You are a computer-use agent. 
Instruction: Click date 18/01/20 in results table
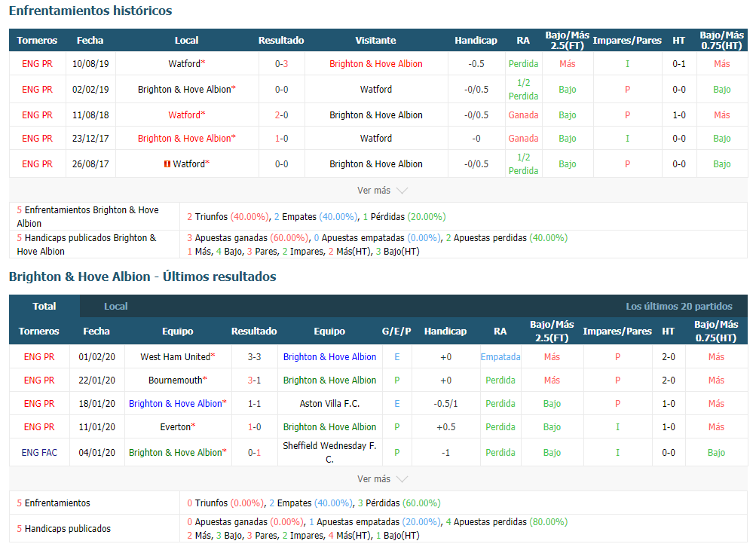click(x=97, y=403)
